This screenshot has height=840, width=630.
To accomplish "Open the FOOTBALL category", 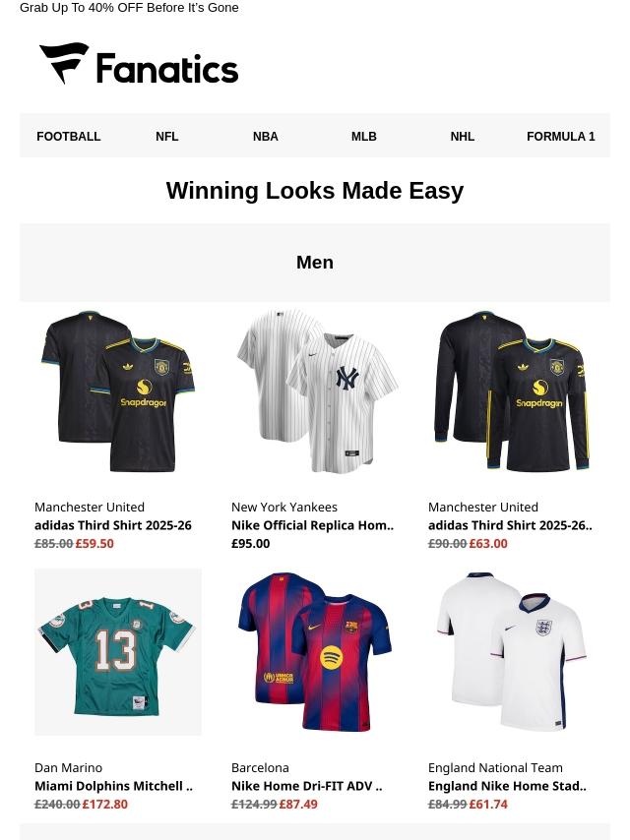I will coord(69,136).
